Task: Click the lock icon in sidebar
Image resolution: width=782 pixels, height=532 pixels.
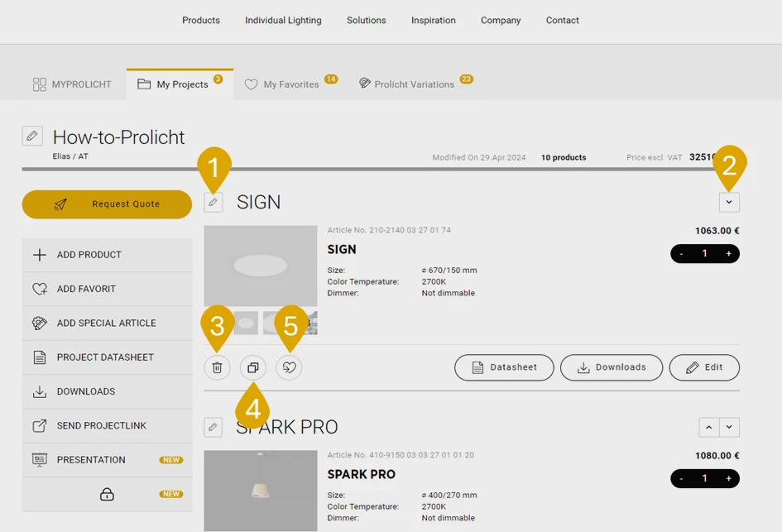Action: tap(107, 494)
